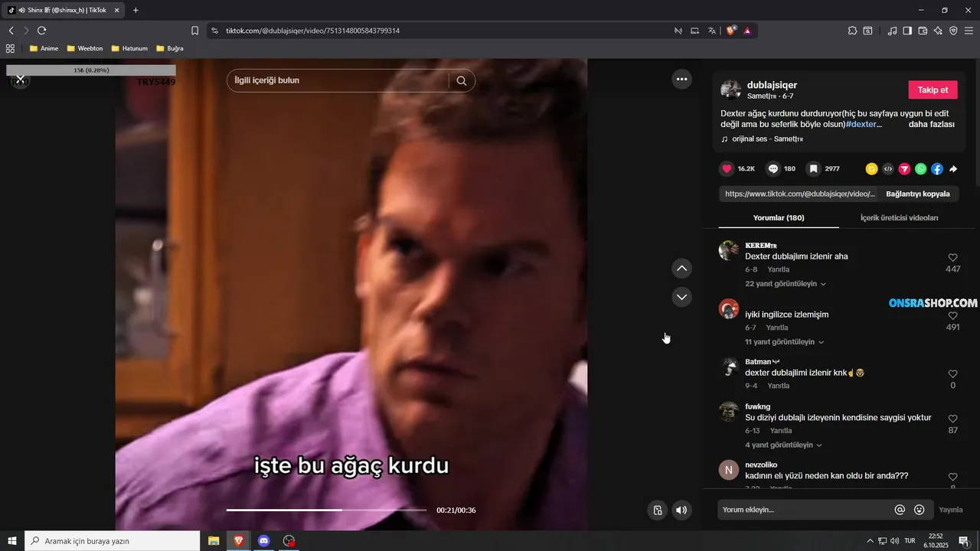Open a new browser tab
980x551 pixels.
(136, 10)
